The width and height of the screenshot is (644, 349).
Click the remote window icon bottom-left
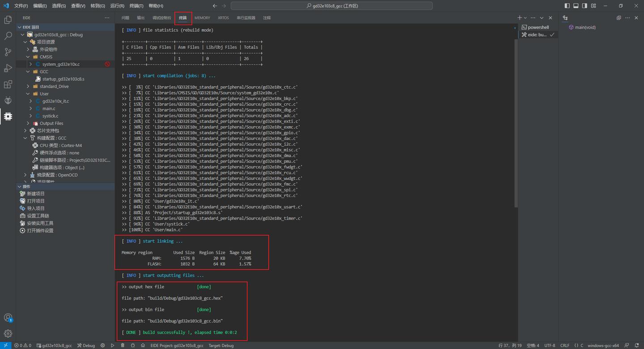[x=6, y=345]
